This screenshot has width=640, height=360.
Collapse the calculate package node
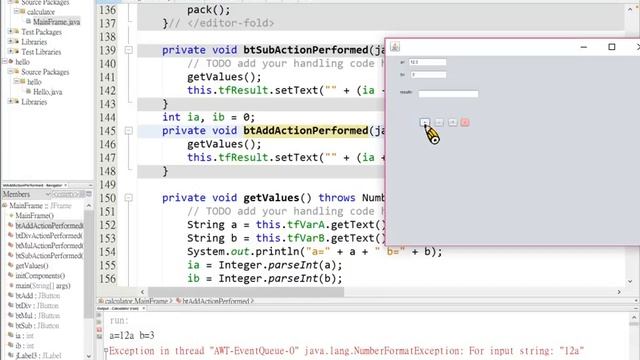17,11
